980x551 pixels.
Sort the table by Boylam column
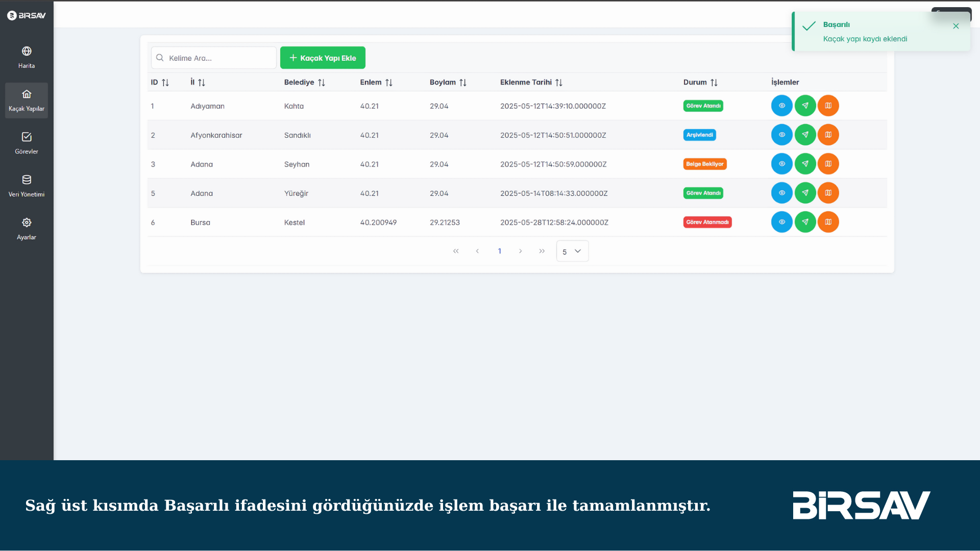pos(448,82)
